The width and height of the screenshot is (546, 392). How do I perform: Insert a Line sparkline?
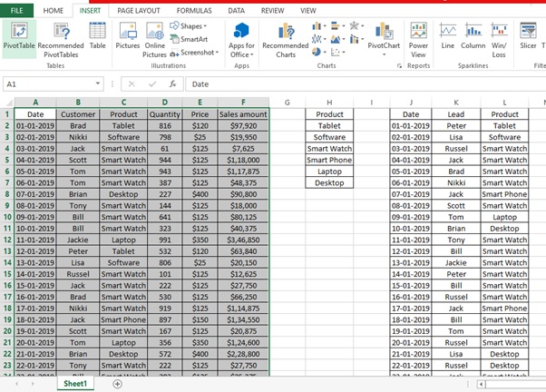point(448,35)
